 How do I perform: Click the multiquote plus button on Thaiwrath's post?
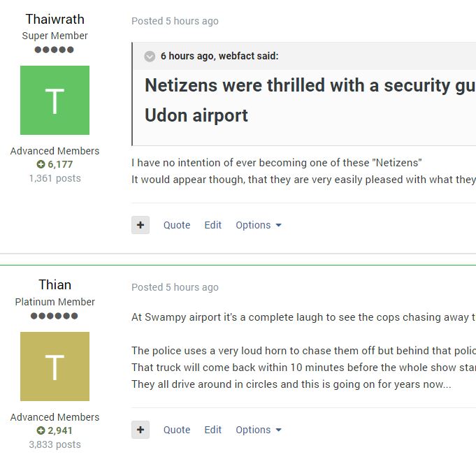[140, 225]
